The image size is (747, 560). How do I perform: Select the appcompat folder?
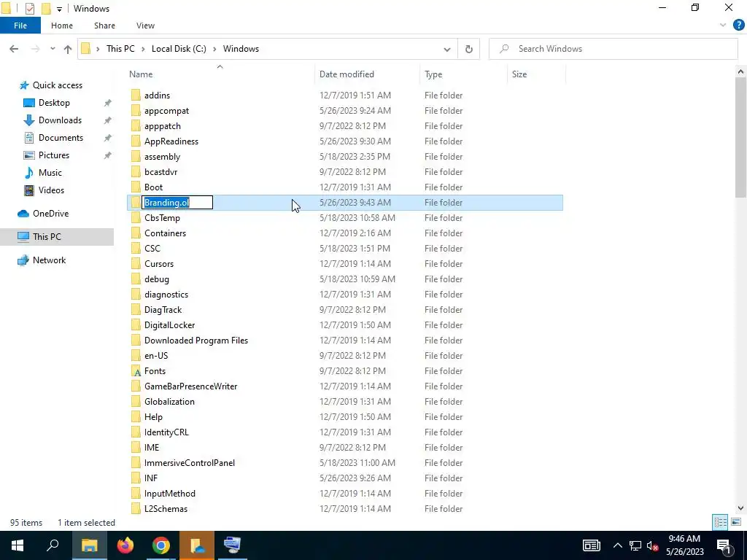[x=167, y=111]
